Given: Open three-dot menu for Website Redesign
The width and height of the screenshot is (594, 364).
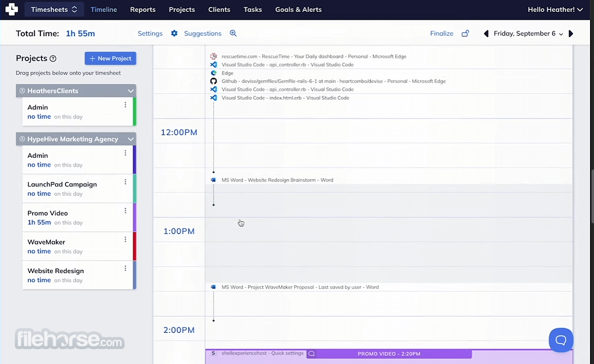Looking at the screenshot, I should tap(125, 268).
